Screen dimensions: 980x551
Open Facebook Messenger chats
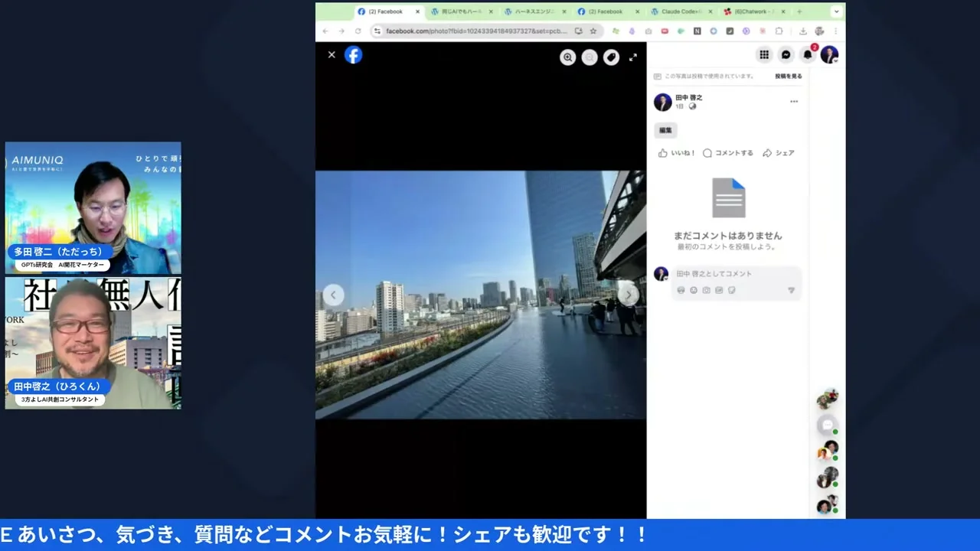click(786, 54)
